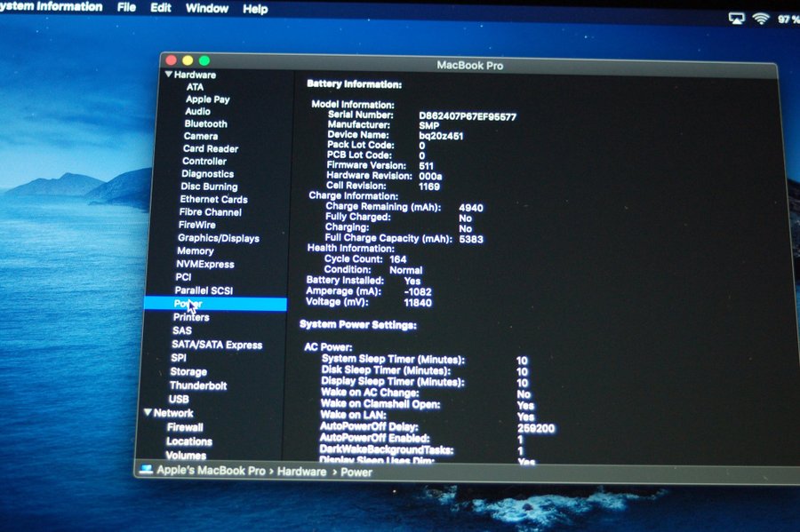
Task: Collapse the Hardware section triangle
Action: pyautogui.click(x=168, y=75)
